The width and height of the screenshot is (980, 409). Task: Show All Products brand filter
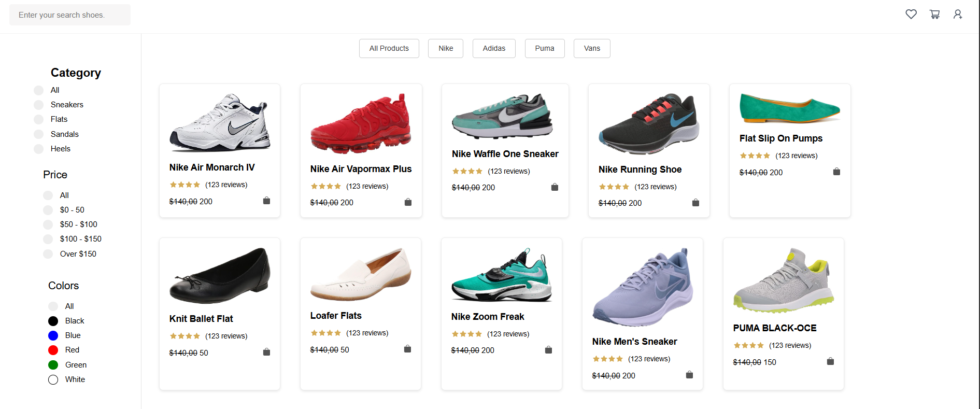389,48
